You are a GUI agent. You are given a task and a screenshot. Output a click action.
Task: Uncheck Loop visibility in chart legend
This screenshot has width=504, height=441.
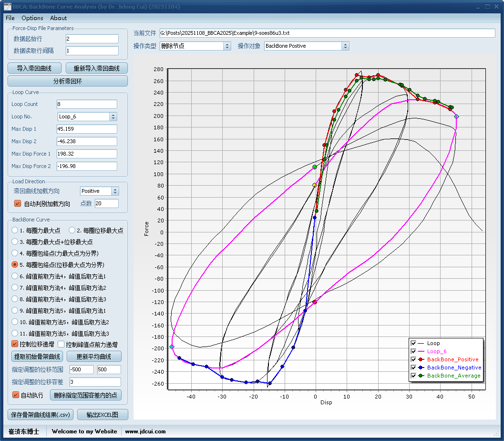pos(413,343)
